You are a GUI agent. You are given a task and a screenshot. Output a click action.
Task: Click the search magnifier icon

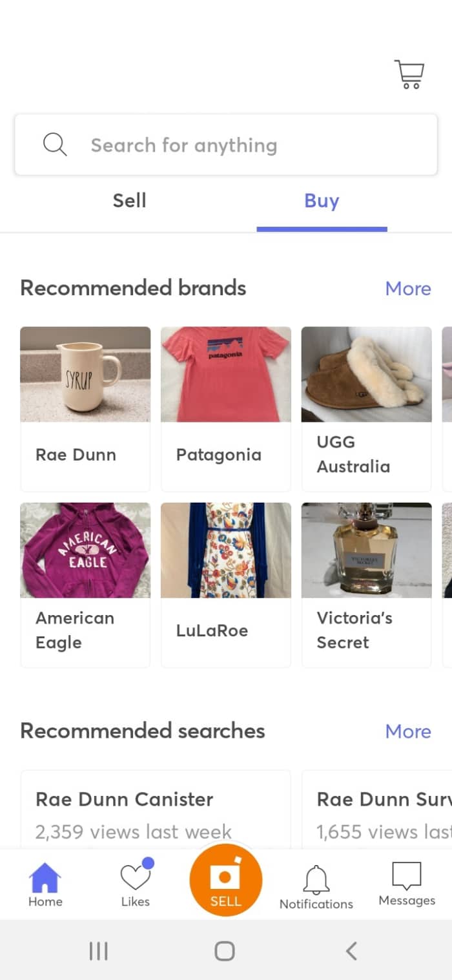55,144
